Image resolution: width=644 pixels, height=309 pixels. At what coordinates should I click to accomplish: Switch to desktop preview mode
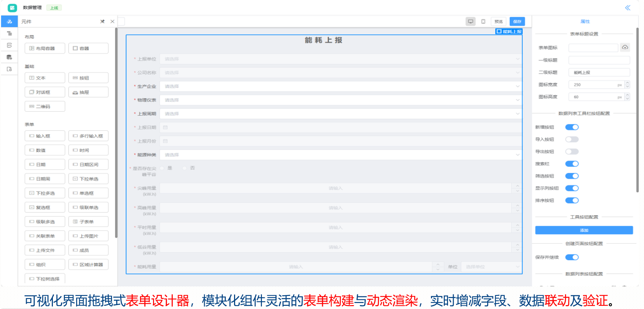[x=471, y=22]
